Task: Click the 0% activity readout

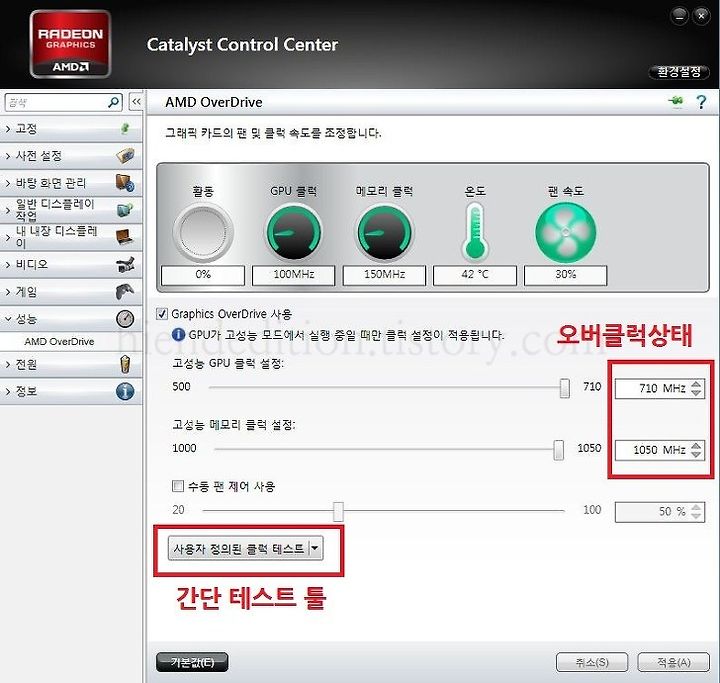Action: click(203, 275)
